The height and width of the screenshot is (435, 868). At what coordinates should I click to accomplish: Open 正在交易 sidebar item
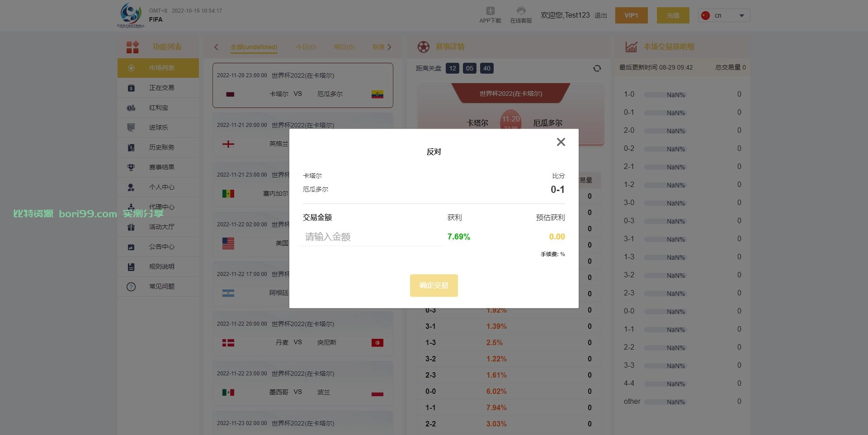[x=158, y=88]
